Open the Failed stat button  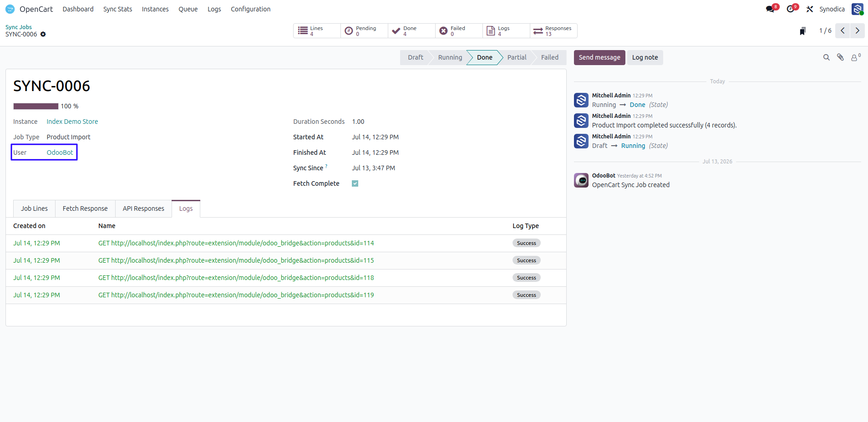[x=459, y=31]
